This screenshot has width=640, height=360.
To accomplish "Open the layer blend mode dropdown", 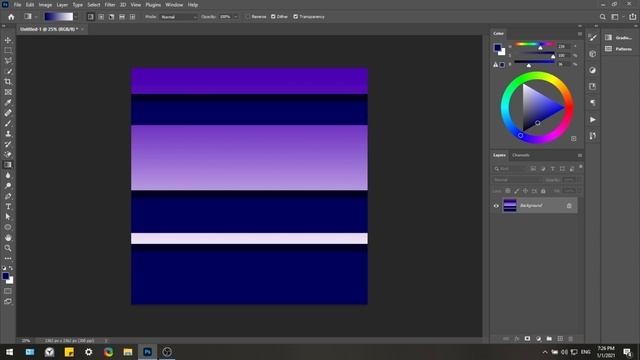I will tap(518, 180).
